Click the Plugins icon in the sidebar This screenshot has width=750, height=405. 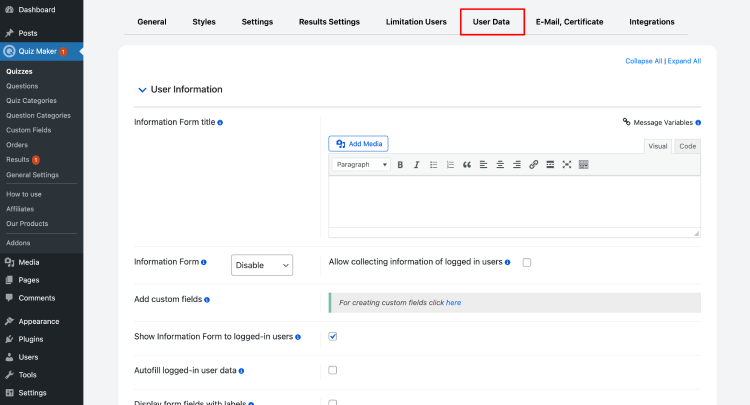point(9,339)
